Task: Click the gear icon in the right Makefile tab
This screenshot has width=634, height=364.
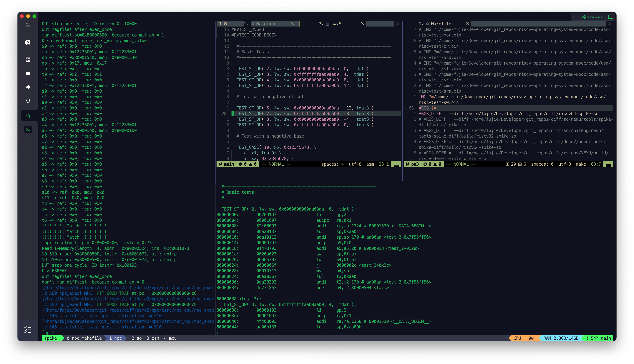Action: pyautogui.click(x=427, y=24)
